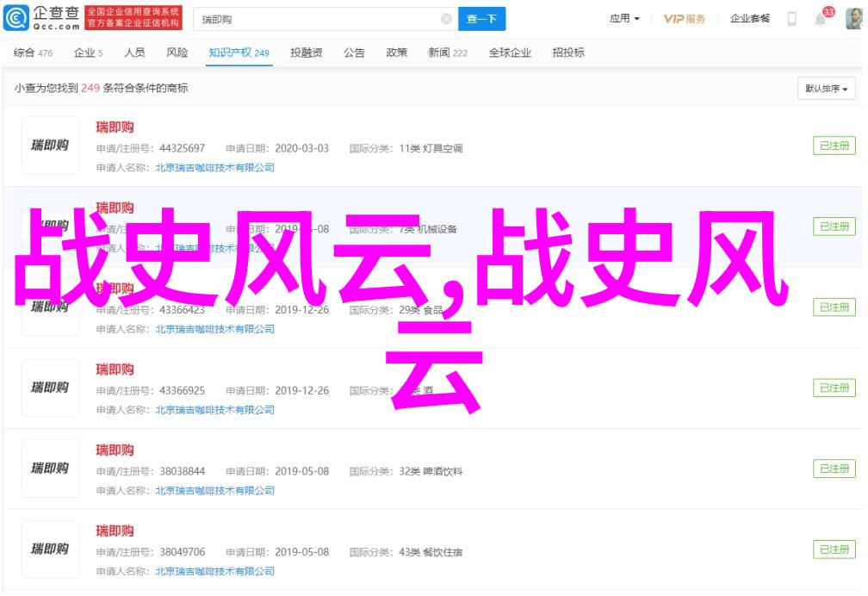Select the registration number 44325697 text

coord(183,148)
